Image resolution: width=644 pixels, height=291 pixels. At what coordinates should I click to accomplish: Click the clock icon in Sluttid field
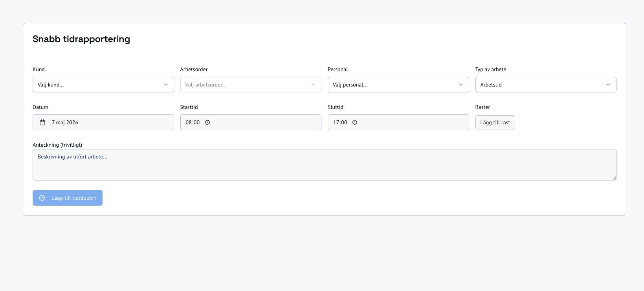point(355,122)
